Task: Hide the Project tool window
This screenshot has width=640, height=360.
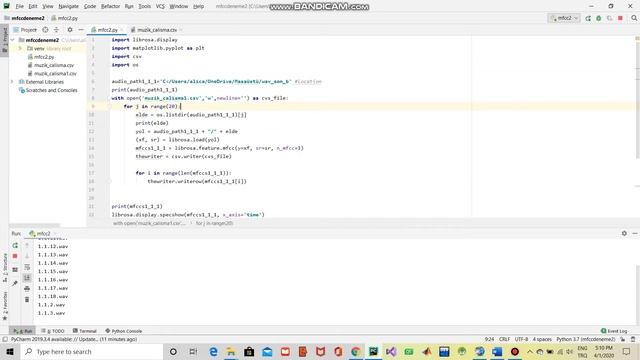Action: pyautogui.click(x=81, y=30)
